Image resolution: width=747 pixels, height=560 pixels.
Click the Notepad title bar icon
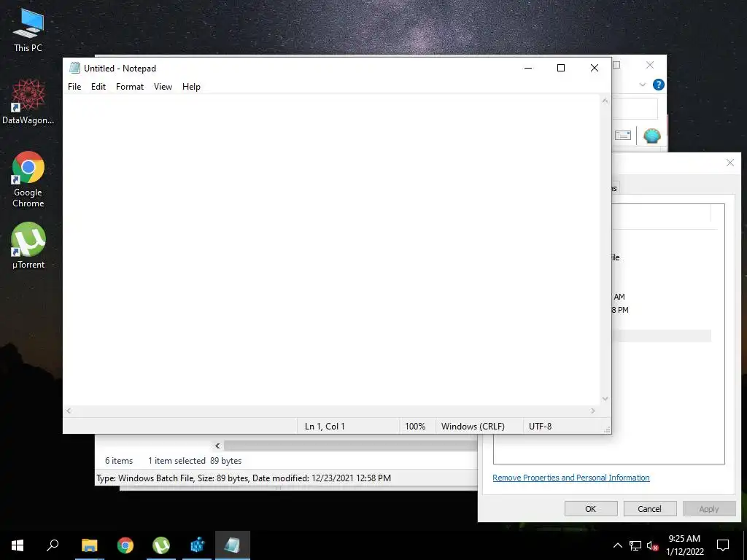tap(74, 68)
